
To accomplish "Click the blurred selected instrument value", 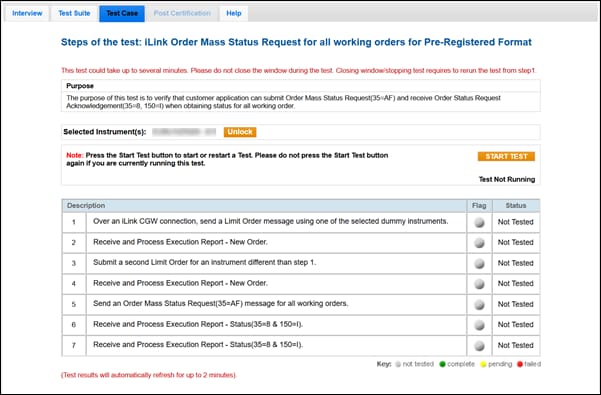I will pyautogui.click(x=184, y=132).
